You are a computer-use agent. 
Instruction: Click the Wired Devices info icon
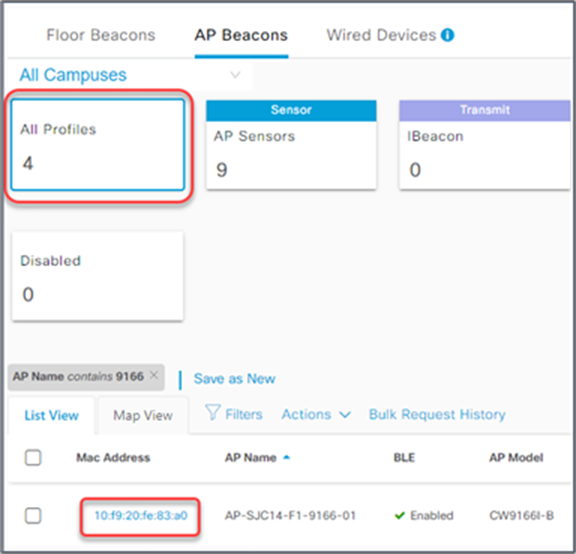coord(447,35)
